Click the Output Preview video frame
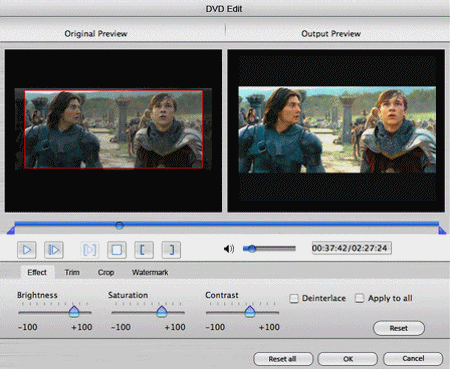Viewport: 450px width, 369px height. (336, 131)
